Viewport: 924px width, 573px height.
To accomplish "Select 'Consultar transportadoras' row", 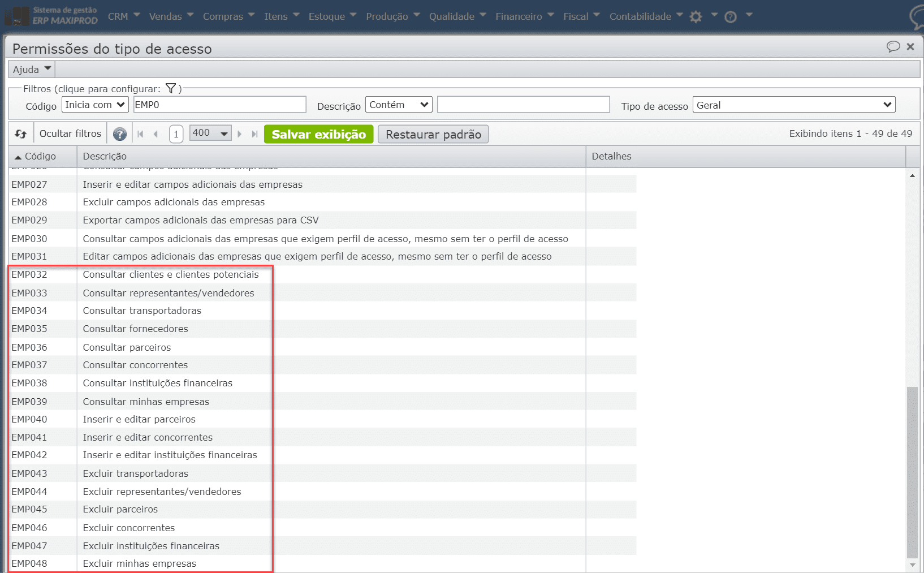I will (x=322, y=311).
